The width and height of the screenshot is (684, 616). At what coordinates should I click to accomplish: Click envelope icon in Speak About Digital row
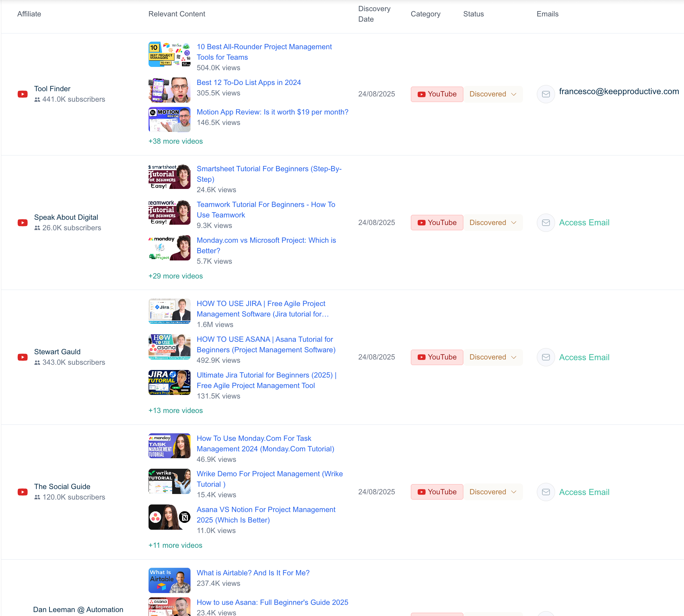click(546, 223)
